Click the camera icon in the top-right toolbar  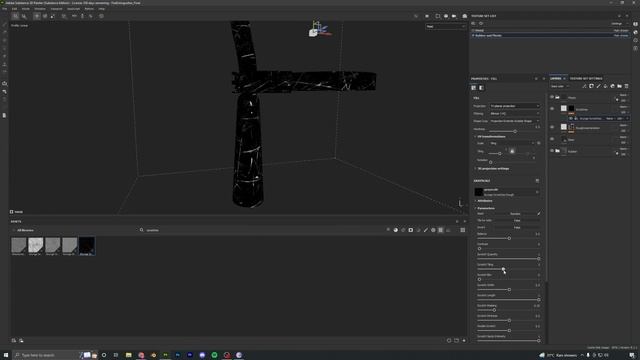pos(454,16)
